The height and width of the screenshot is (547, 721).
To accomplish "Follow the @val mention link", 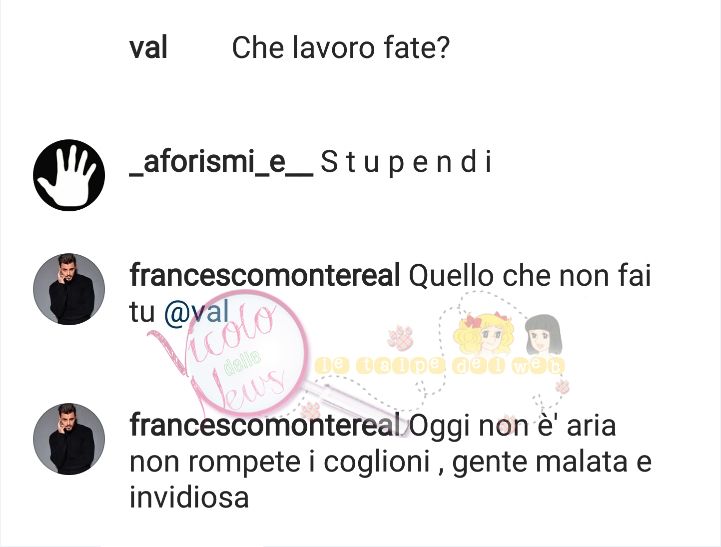I will tap(196, 313).
